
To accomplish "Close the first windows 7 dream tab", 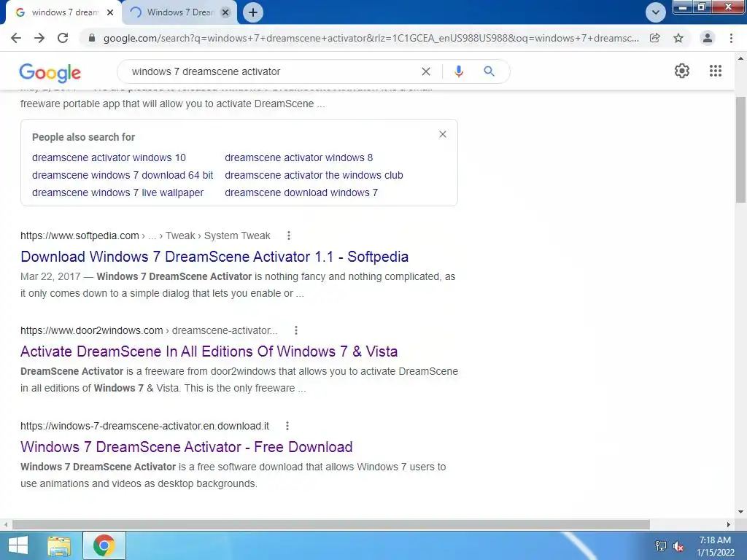I will [x=110, y=12].
